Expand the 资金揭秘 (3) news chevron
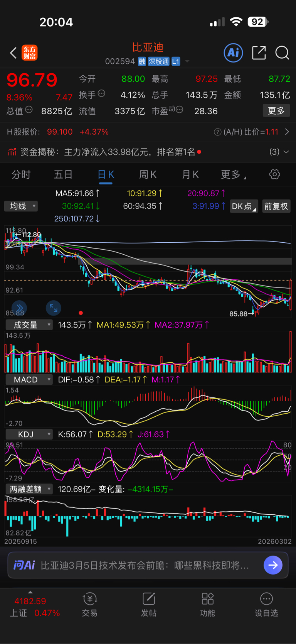The height and width of the screenshot is (644, 296). pyautogui.click(x=286, y=152)
